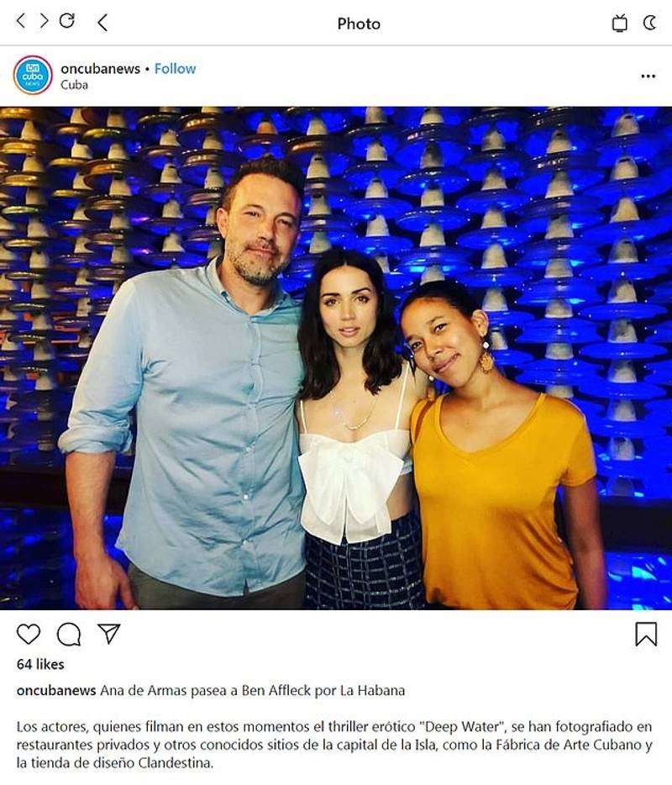Toggle dark mode with the moon icon
The height and width of the screenshot is (785, 672).
coord(649,23)
